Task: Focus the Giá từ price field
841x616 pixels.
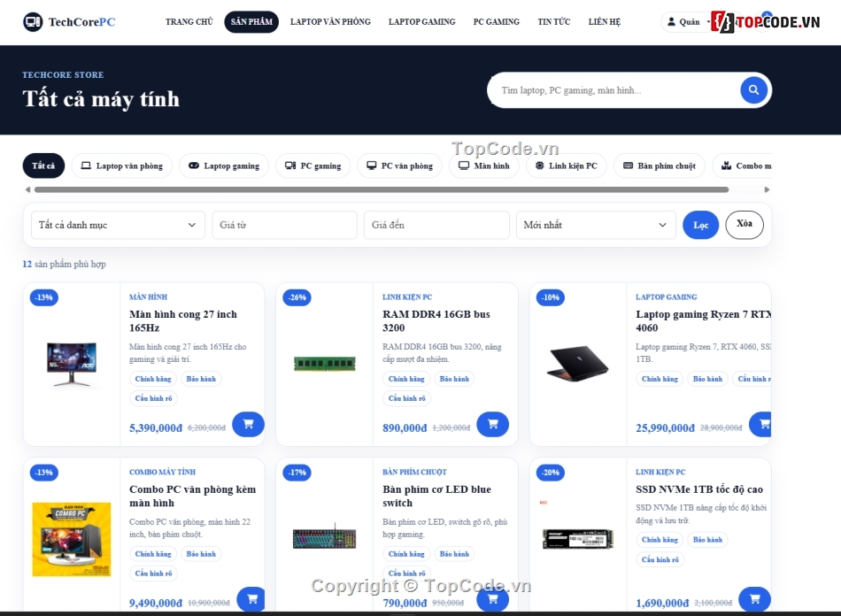Action: coord(285,225)
